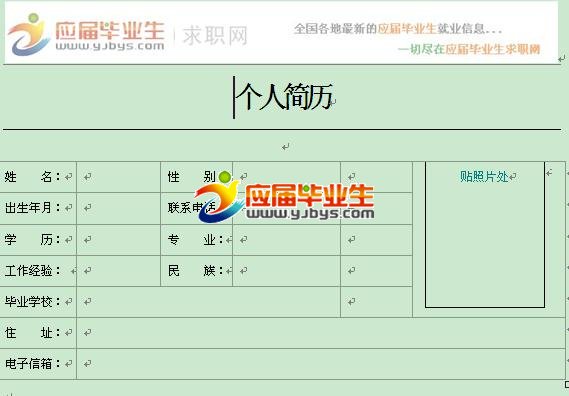Screen dimensions: 569x396
Task: Click the empty cell next to 学历
Action: (x=119, y=240)
